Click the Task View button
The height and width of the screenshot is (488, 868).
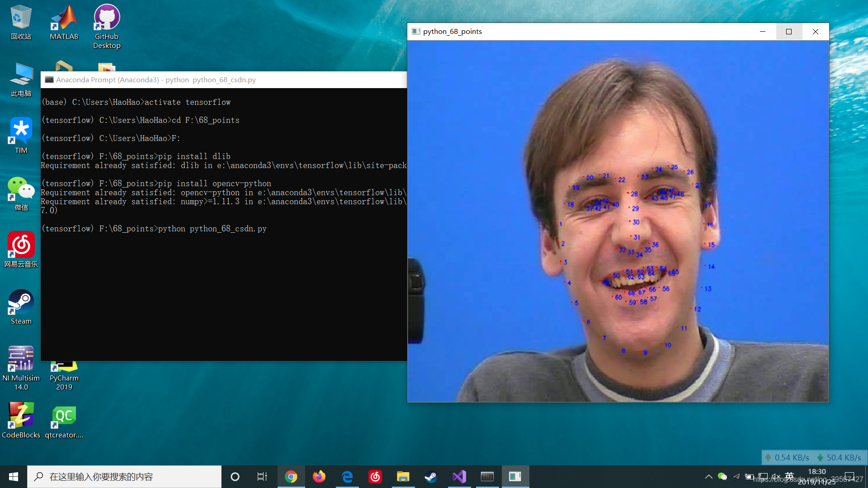pos(262,477)
